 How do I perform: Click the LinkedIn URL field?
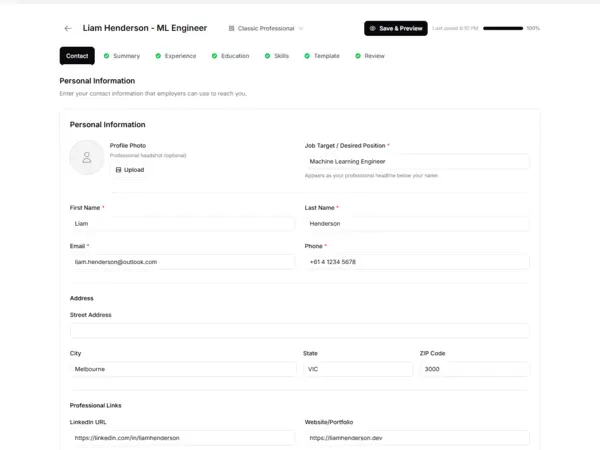(182, 438)
